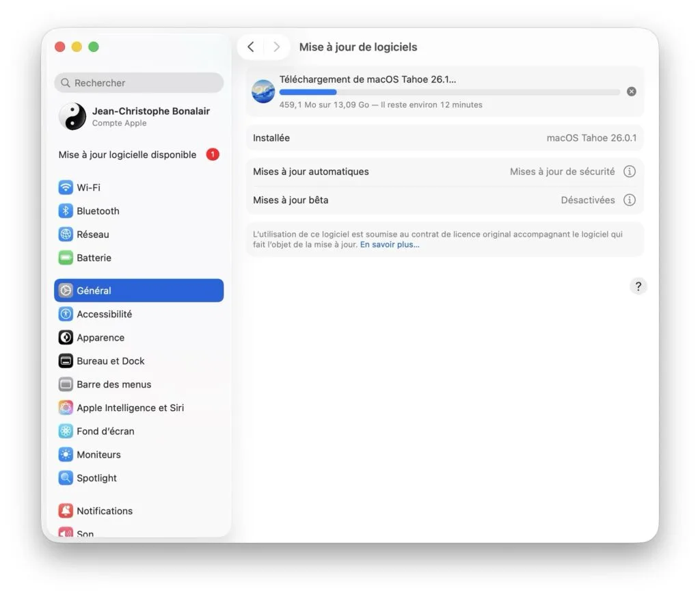Open Accessibilité settings
This screenshot has height=597, width=700.
pos(66,314)
